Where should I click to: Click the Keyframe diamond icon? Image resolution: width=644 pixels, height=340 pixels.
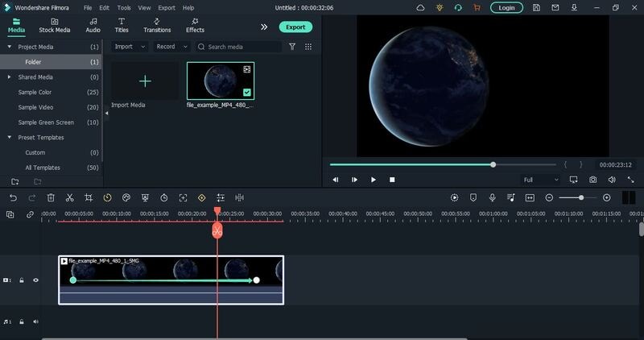pos(202,197)
